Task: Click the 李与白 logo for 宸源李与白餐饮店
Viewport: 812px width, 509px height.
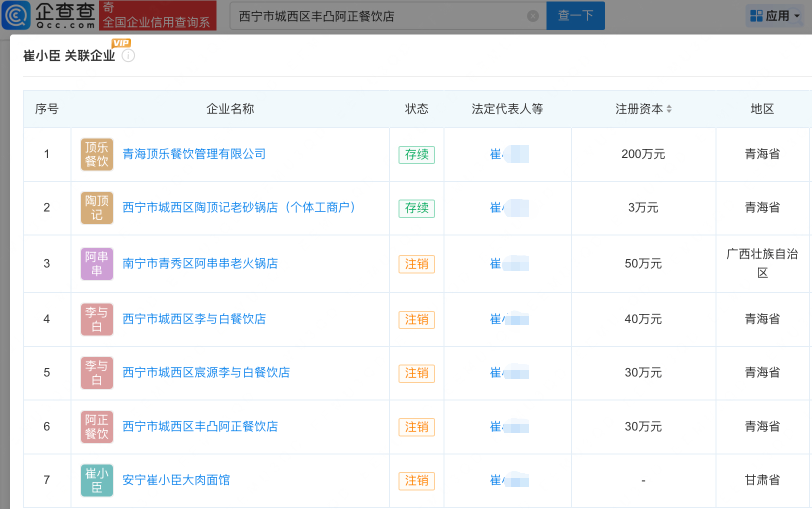Action: point(97,373)
